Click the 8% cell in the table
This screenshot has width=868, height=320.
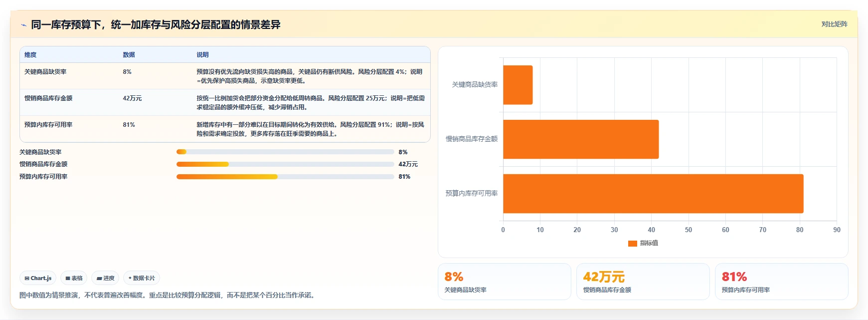point(127,72)
